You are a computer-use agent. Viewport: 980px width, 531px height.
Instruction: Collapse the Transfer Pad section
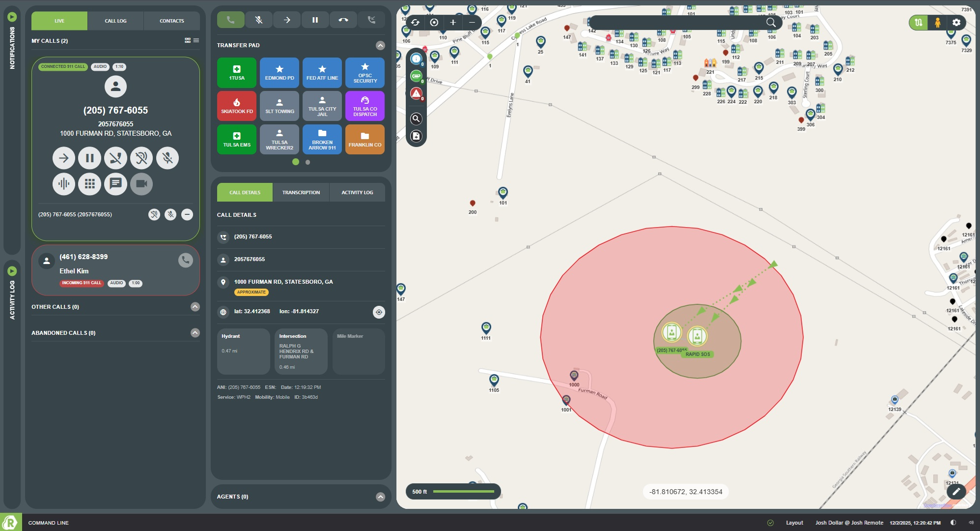coord(380,45)
